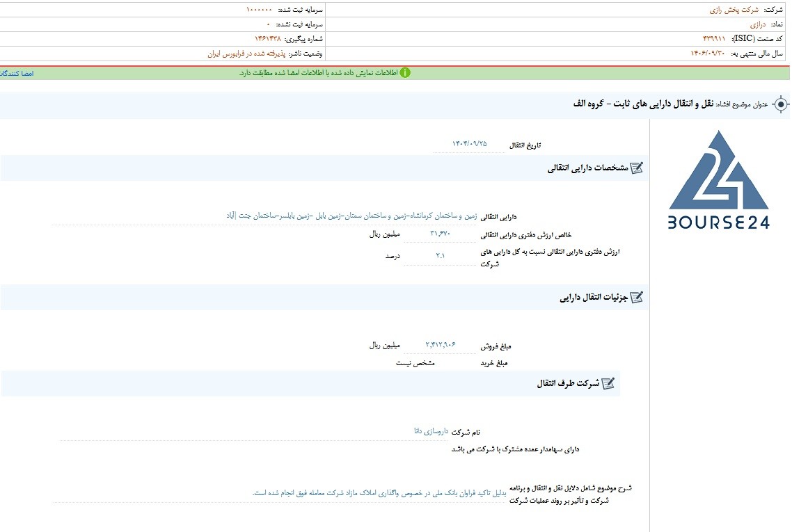The image size is (792, 532).
Task: Click the transferred asset description starting with زمین و ساختمان کرمانشاه
Action: click(351, 216)
